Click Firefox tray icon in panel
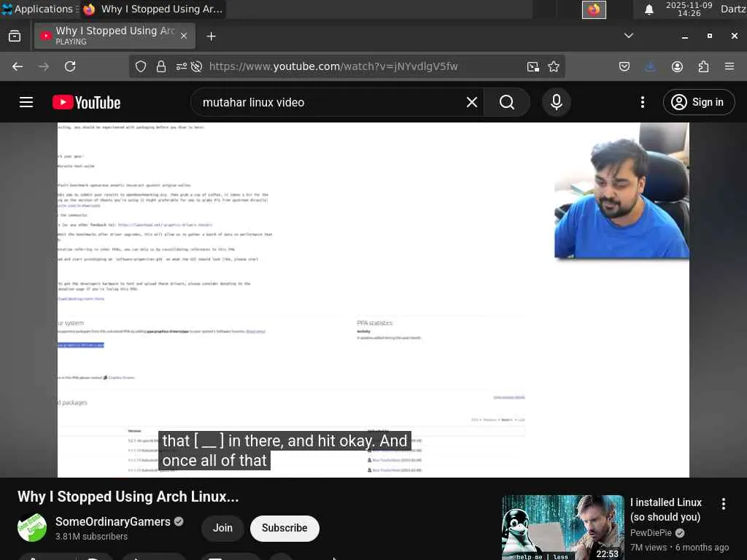 tap(594, 9)
